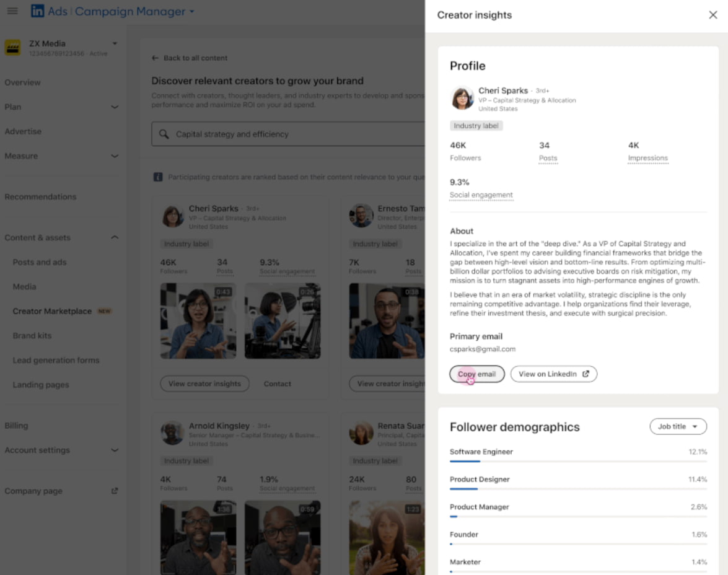
Task: Open Renata's 1:23 video thumbnail
Action: click(387, 537)
